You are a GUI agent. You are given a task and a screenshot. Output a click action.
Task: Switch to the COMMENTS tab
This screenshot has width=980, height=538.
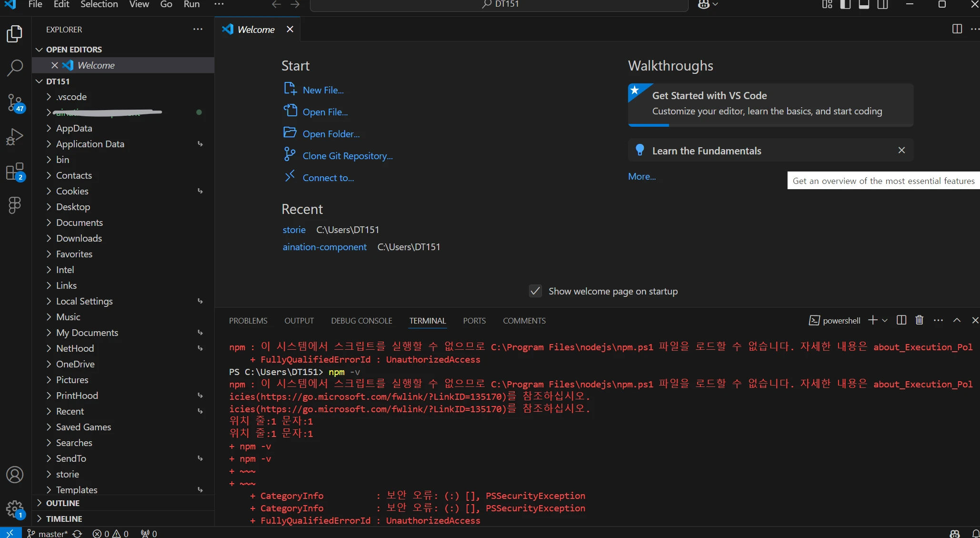[524, 321]
